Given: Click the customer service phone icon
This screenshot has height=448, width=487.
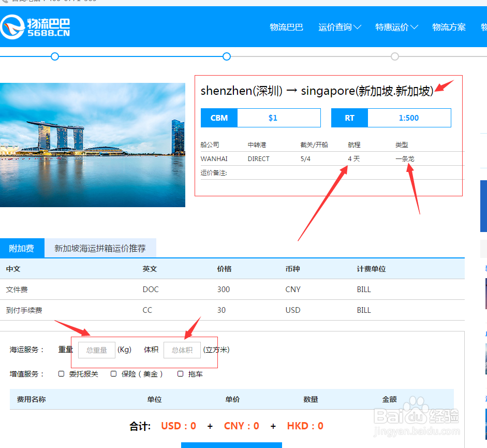Looking at the screenshot, I should (x=6, y=2).
